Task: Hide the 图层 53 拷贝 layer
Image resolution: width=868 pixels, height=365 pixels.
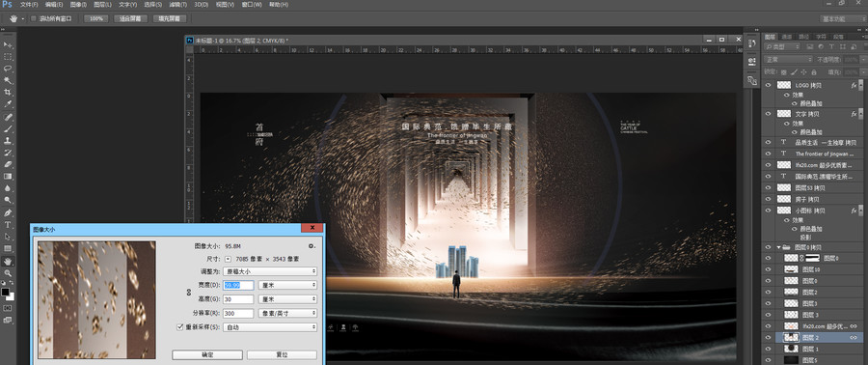Action: coord(768,187)
